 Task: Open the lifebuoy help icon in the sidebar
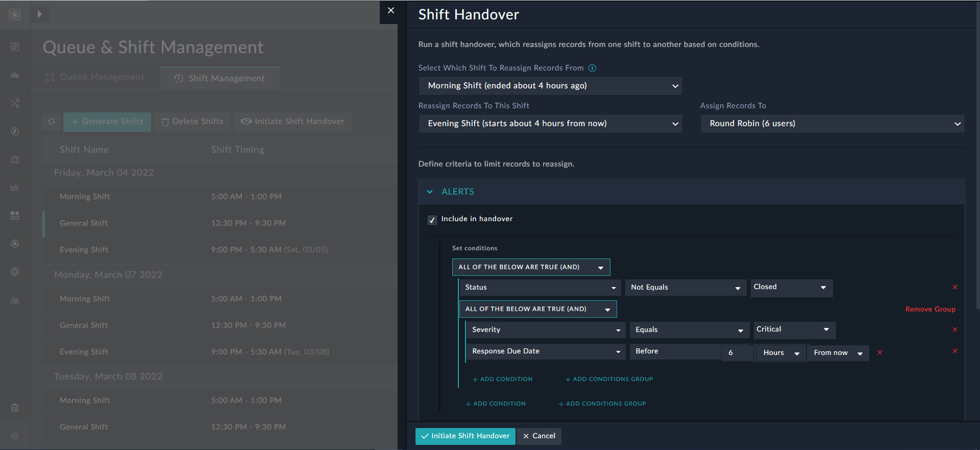(x=15, y=272)
